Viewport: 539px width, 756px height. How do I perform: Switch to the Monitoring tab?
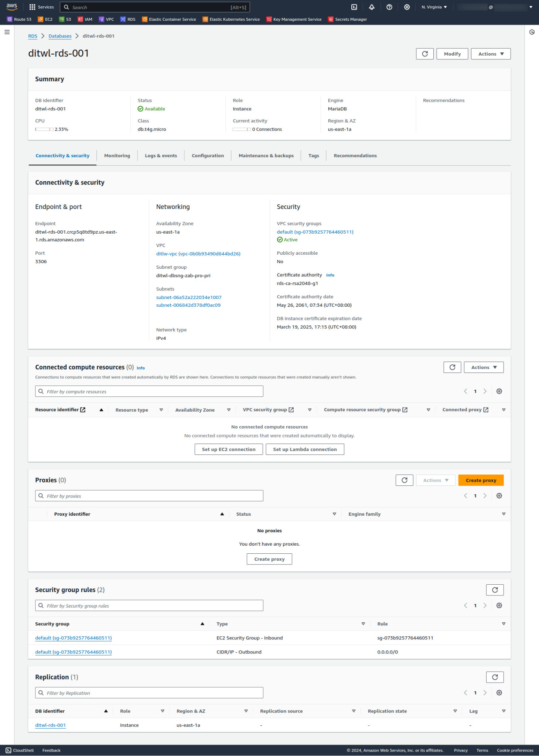pyautogui.click(x=117, y=156)
